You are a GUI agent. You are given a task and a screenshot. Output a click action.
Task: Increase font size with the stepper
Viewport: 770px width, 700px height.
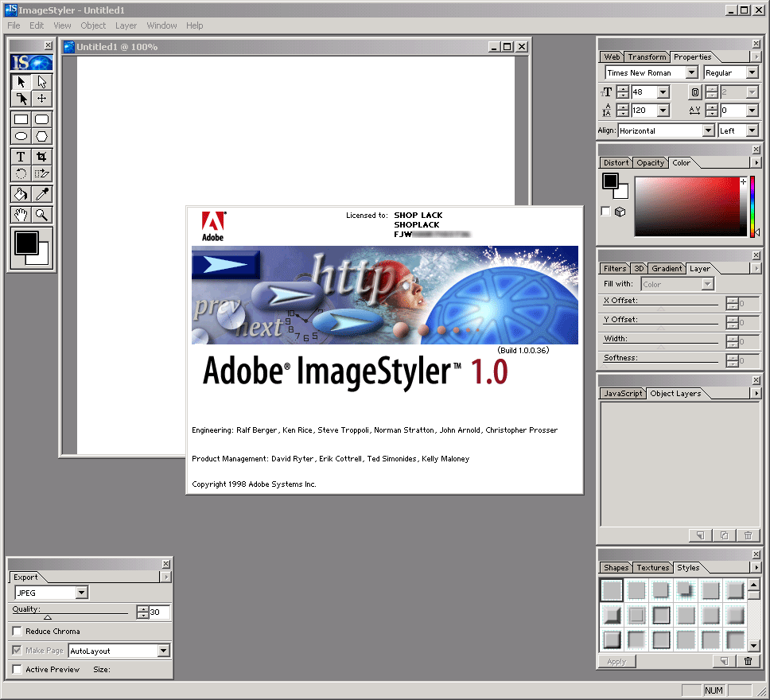pos(623,89)
